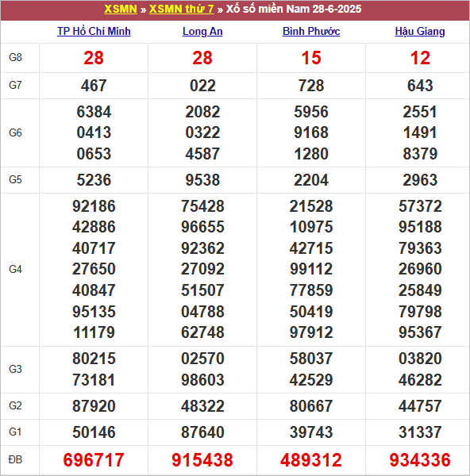This screenshot has width=470, height=476.
Task: Select the G6 row label
Action: tap(16, 132)
